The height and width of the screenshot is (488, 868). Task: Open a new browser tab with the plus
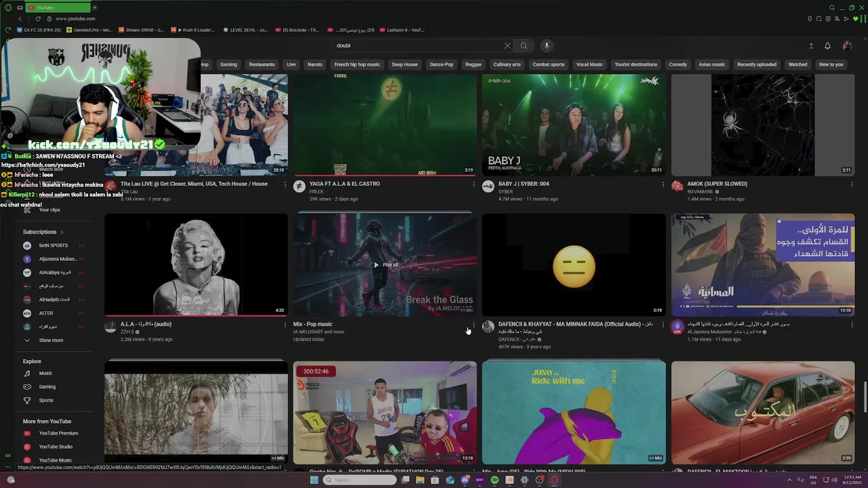94,7
